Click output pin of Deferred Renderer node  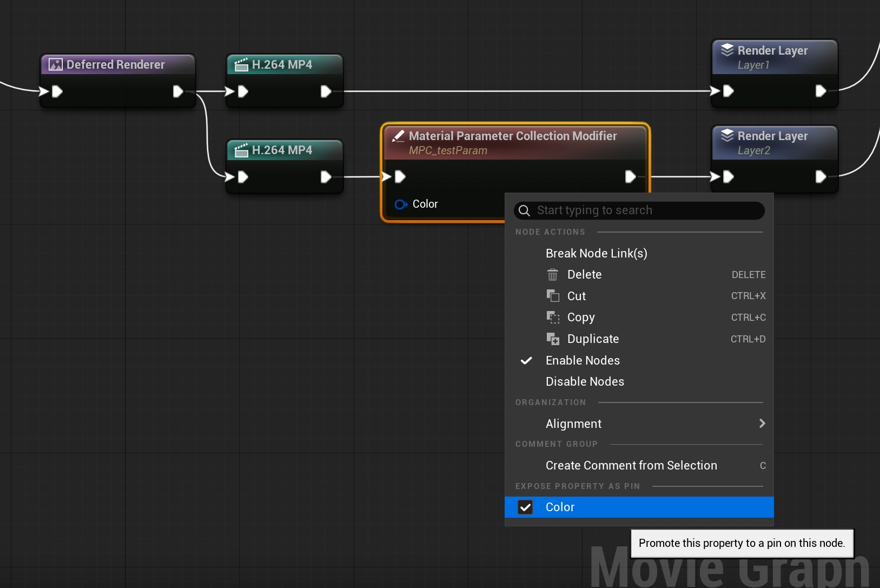point(177,91)
